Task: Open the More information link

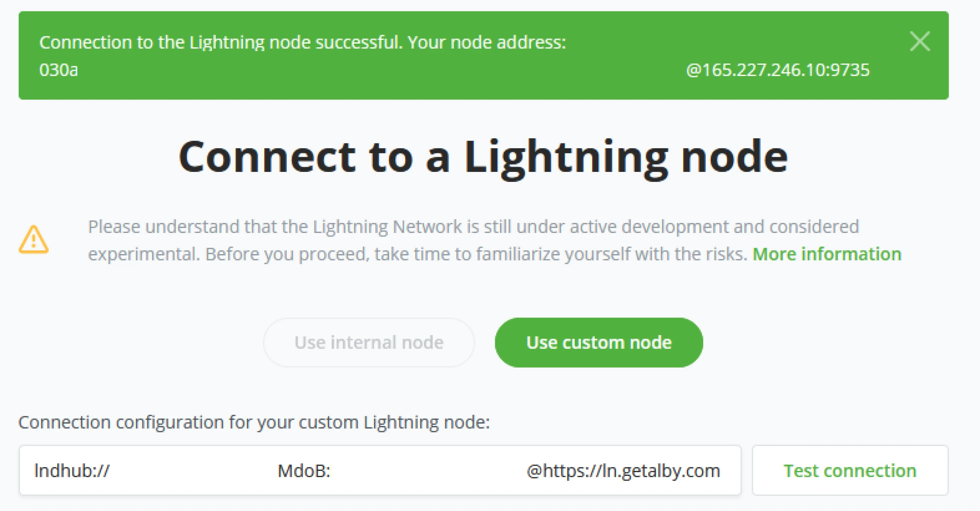Action: pyautogui.click(x=827, y=254)
